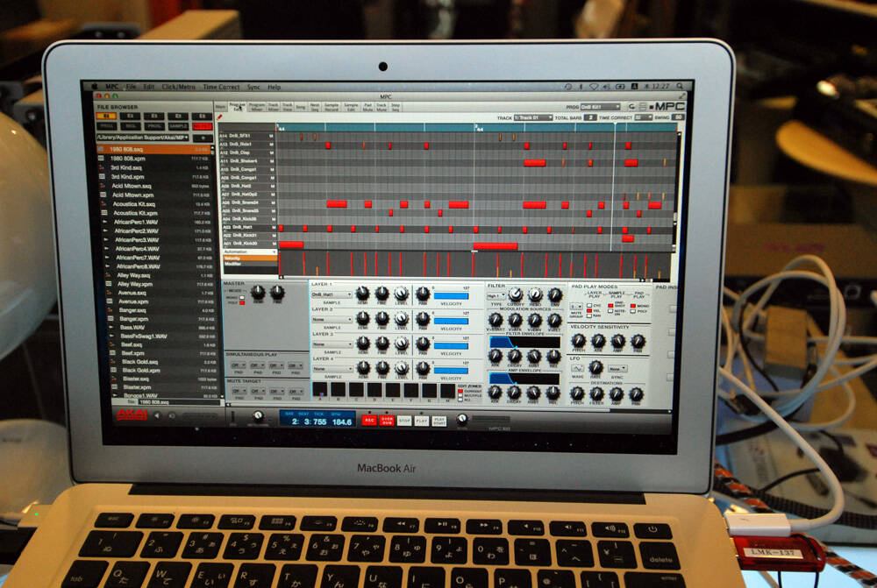Click the Over Dub button
Image resolution: width=877 pixels, height=588 pixels.
coord(387,421)
